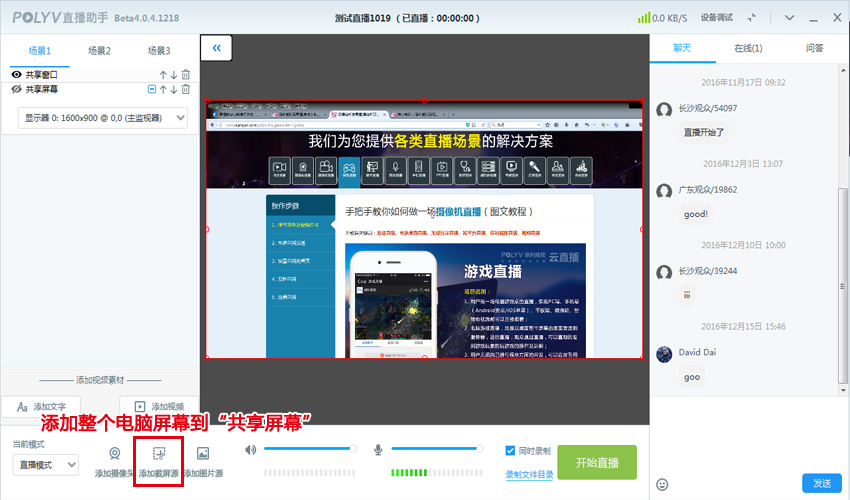Click the 添加截屏源 screen capture icon

158,454
